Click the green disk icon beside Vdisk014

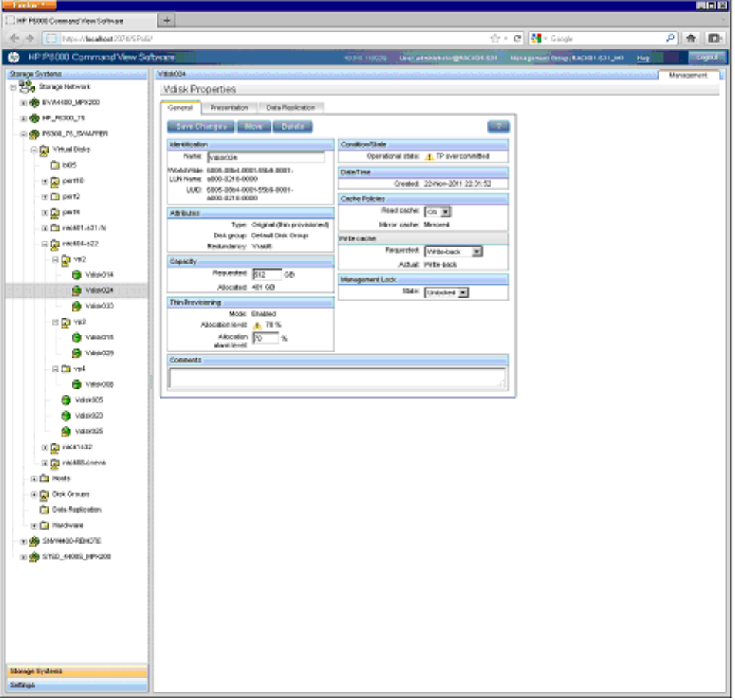[76, 275]
